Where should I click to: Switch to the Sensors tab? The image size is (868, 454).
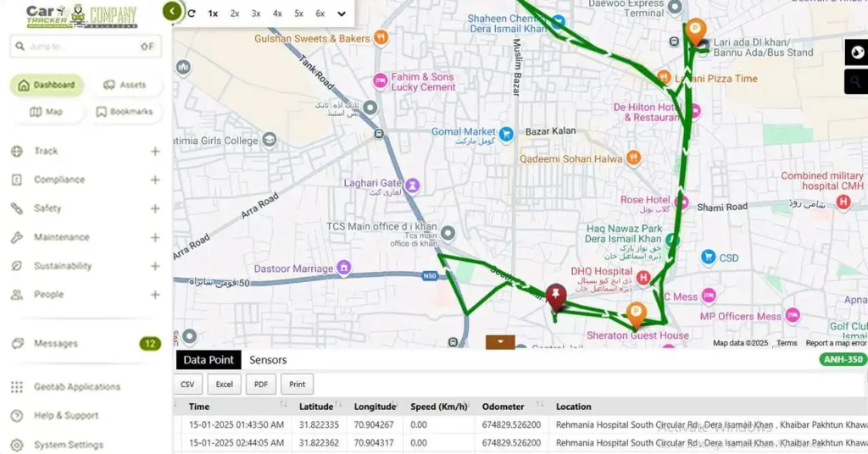click(x=268, y=360)
